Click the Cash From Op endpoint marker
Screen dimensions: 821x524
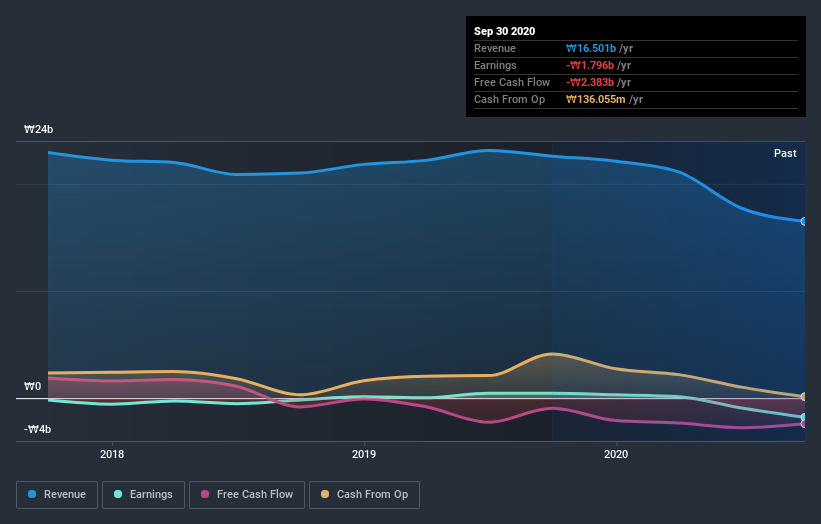(x=804, y=397)
